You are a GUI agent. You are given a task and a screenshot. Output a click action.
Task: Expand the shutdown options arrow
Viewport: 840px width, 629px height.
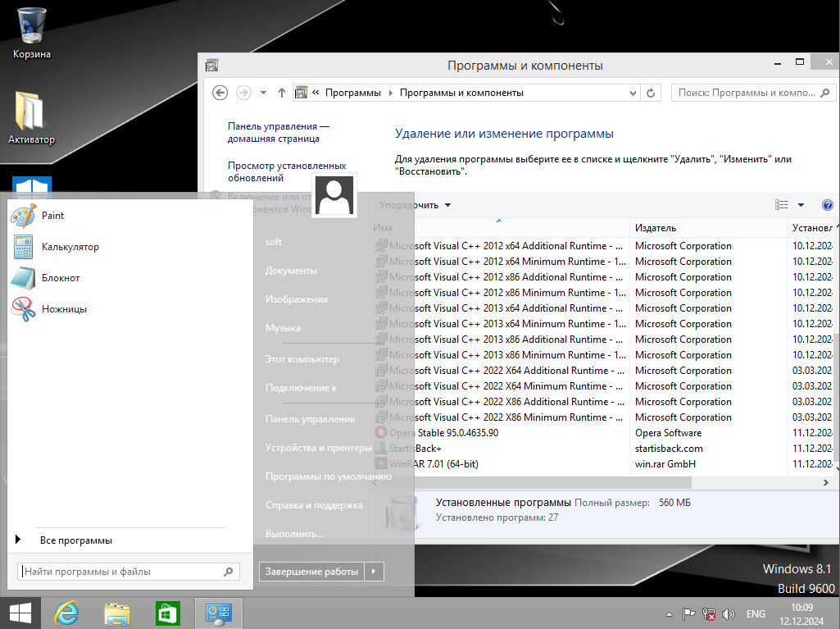click(x=374, y=572)
